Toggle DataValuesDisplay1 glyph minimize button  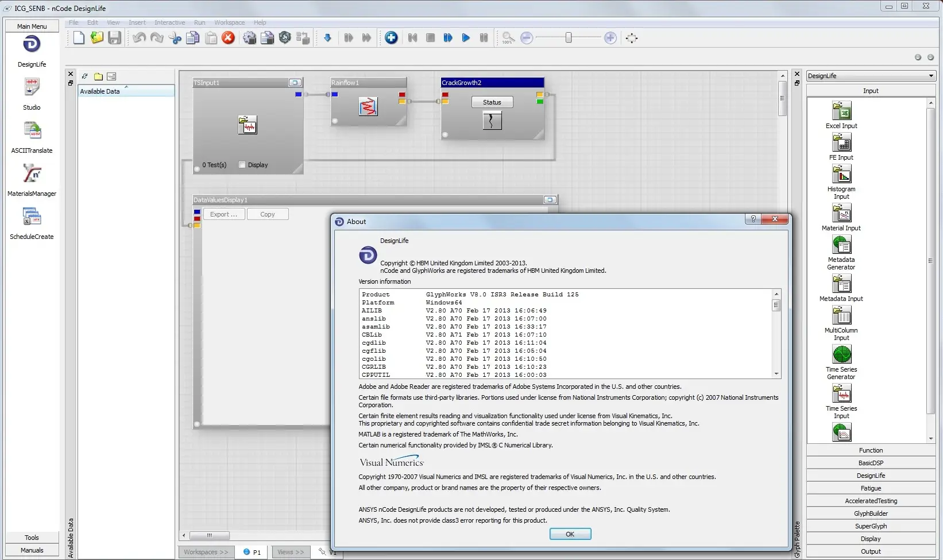pyautogui.click(x=550, y=200)
